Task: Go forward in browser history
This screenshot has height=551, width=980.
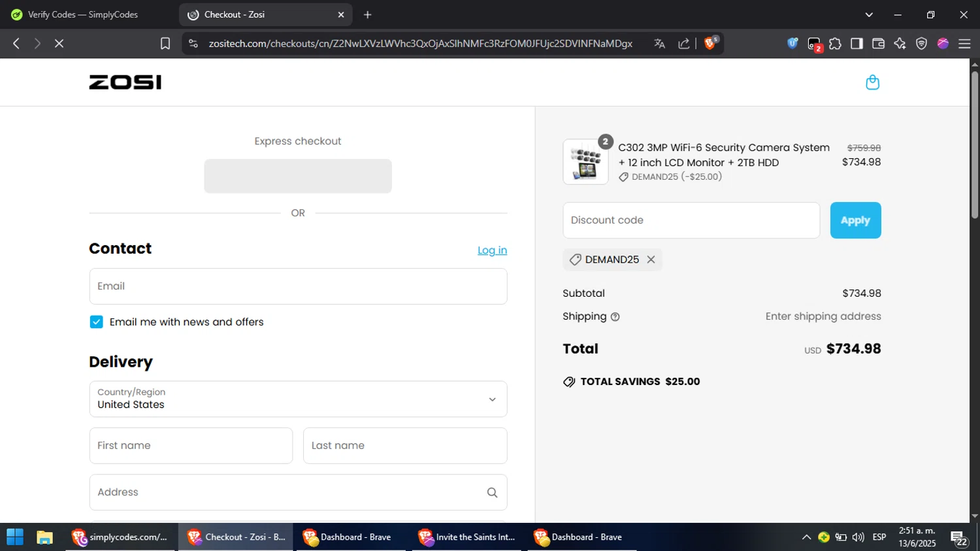Action: 37,43
